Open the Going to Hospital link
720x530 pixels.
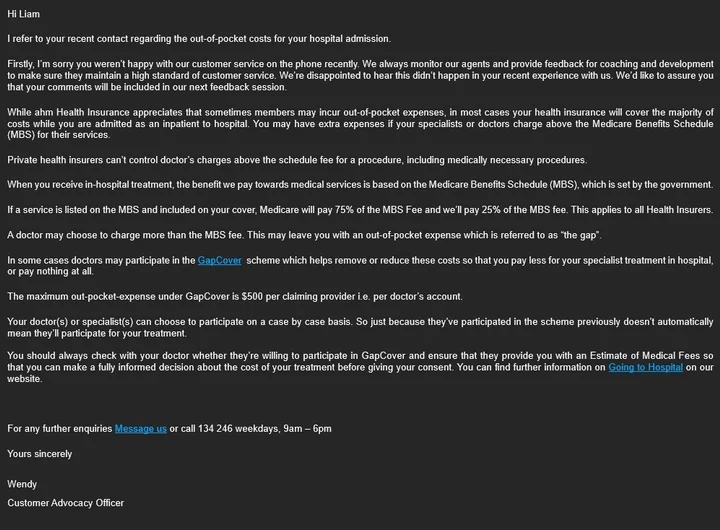point(645,368)
